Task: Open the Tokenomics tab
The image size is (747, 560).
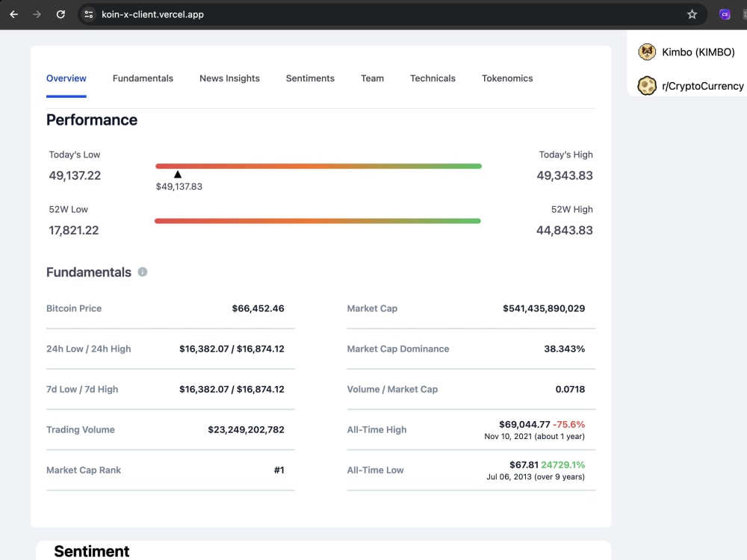Action: [507, 78]
